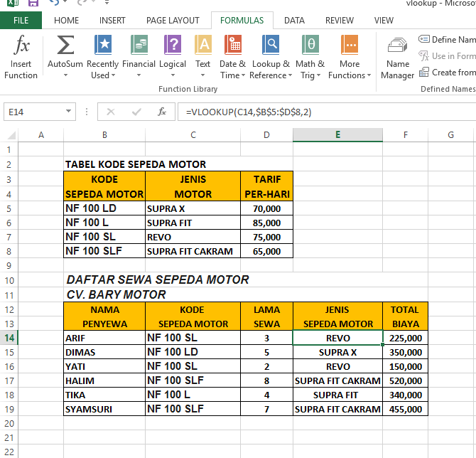Expand the Financial dropdown arrow
This screenshot has height=458, width=476.
139,75
